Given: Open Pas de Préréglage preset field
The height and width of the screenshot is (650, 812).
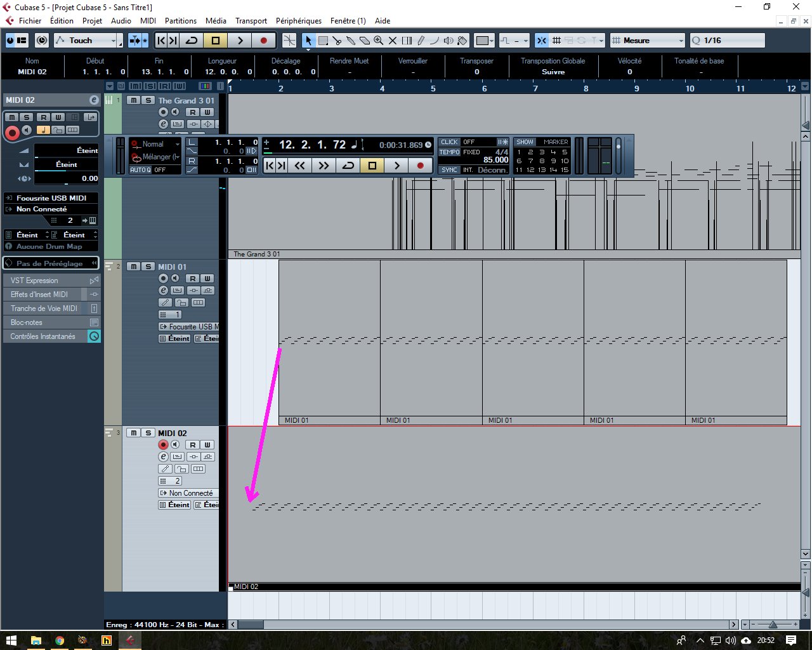Looking at the screenshot, I should pos(51,263).
